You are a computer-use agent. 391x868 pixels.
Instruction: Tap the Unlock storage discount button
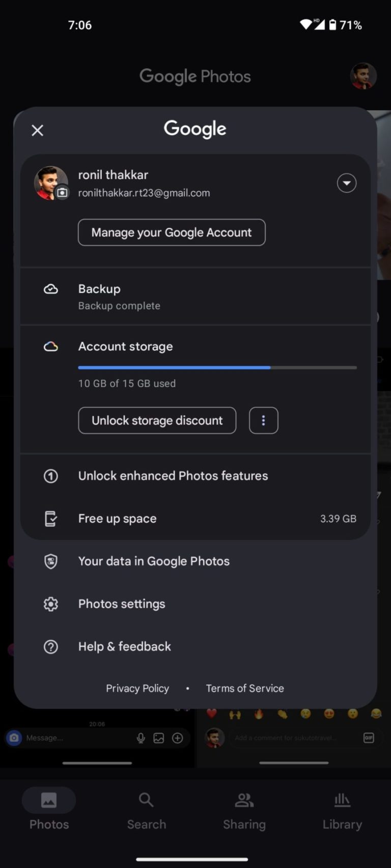point(157,421)
